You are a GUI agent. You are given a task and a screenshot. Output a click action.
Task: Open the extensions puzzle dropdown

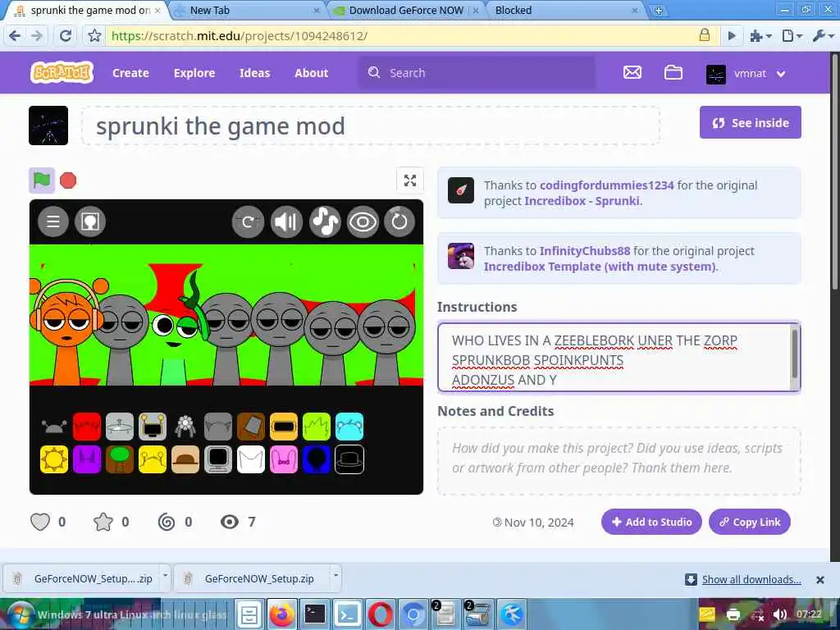(760, 36)
